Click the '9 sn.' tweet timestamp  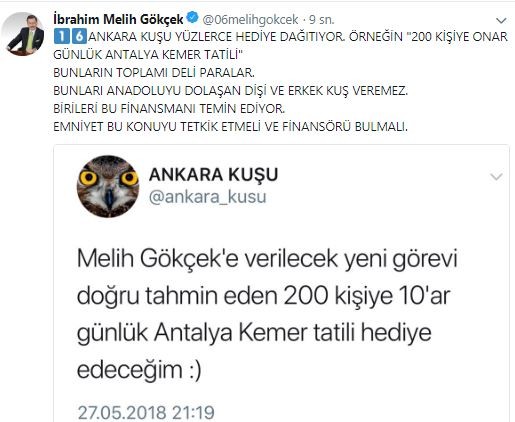tap(321, 20)
